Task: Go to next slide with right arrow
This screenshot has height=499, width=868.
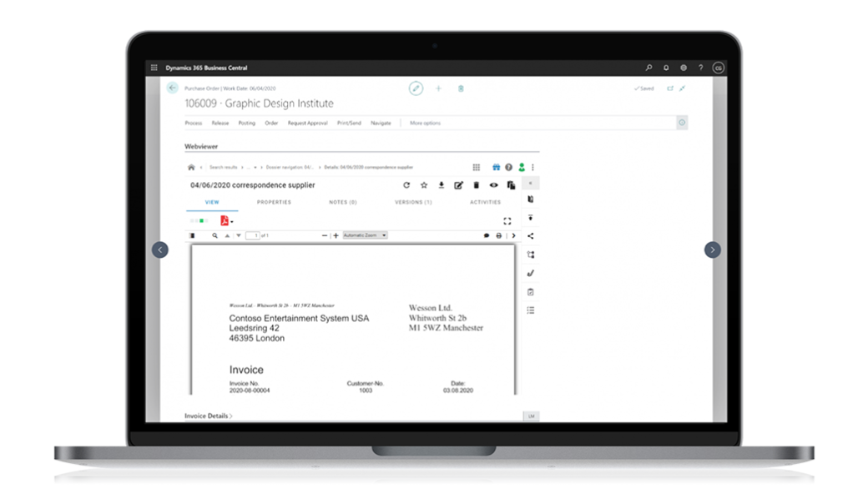Action: tap(713, 250)
